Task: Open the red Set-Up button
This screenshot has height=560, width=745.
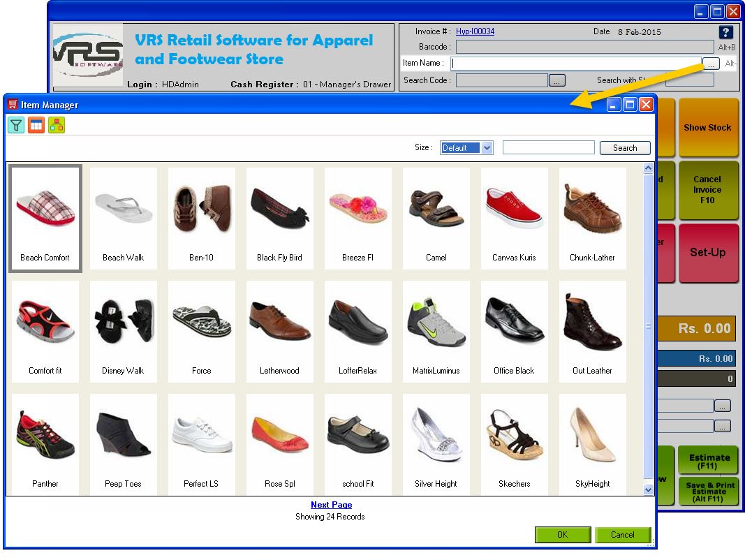Action: [707, 253]
